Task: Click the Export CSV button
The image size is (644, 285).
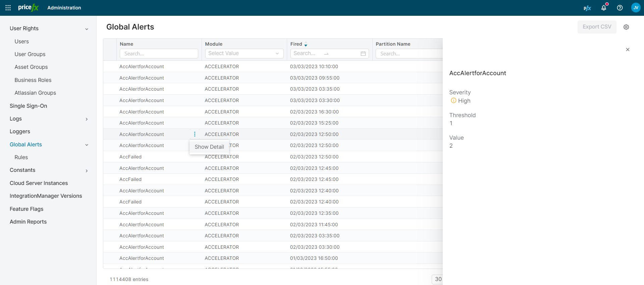Action: coord(597,27)
